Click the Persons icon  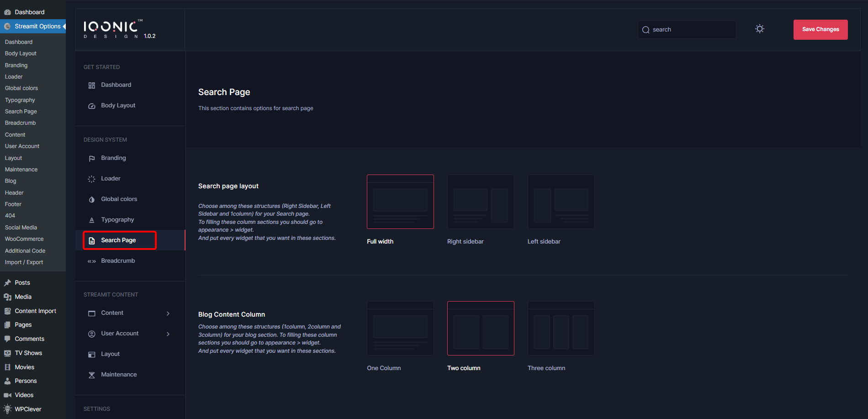[x=7, y=381]
